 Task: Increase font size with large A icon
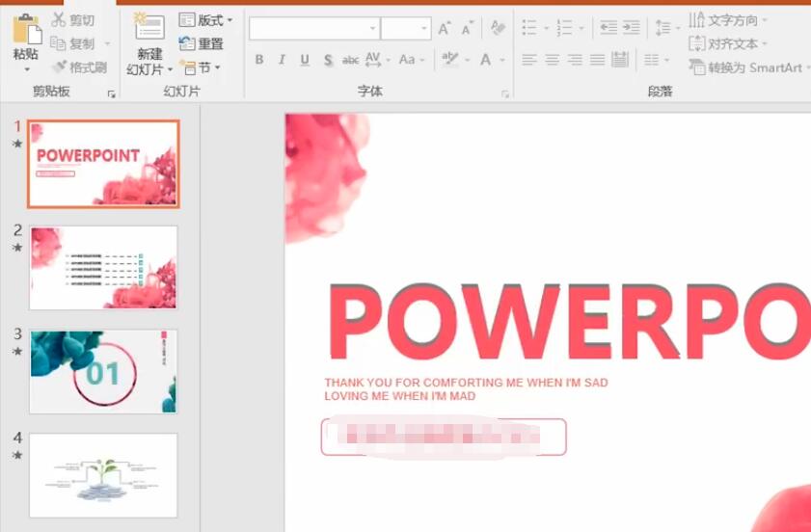[444, 29]
